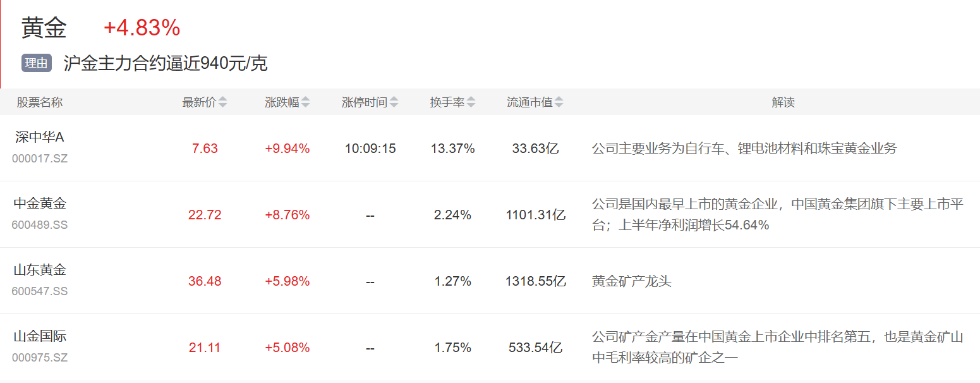Screen dimensions: 980x383
Task: Click the +4.83% sector gain figure
Action: [x=142, y=28]
